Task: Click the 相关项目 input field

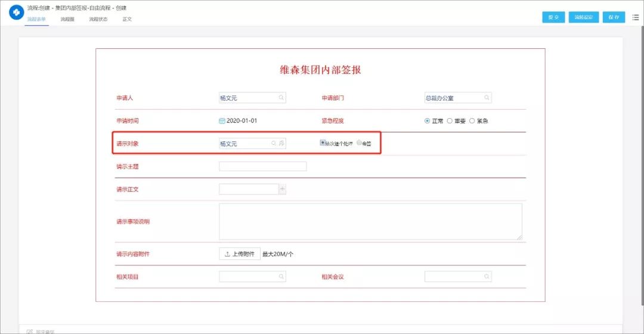Action: [252, 277]
